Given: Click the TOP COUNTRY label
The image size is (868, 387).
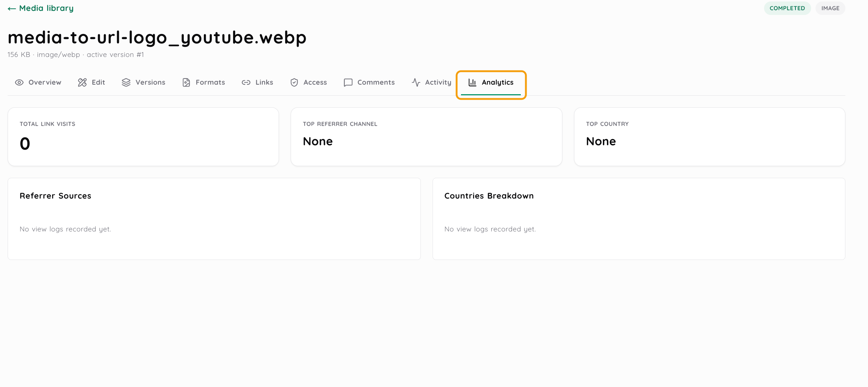Looking at the screenshot, I should tap(607, 124).
